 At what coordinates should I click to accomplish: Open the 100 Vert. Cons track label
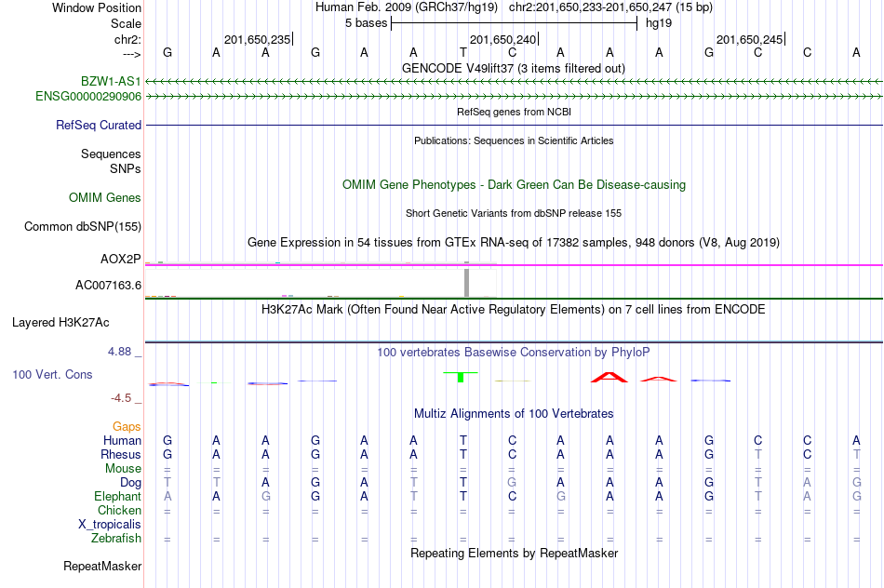coord(52,375)
